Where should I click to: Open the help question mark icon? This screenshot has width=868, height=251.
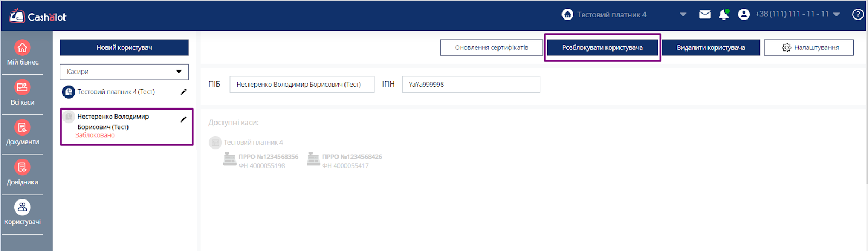(858, 15)
